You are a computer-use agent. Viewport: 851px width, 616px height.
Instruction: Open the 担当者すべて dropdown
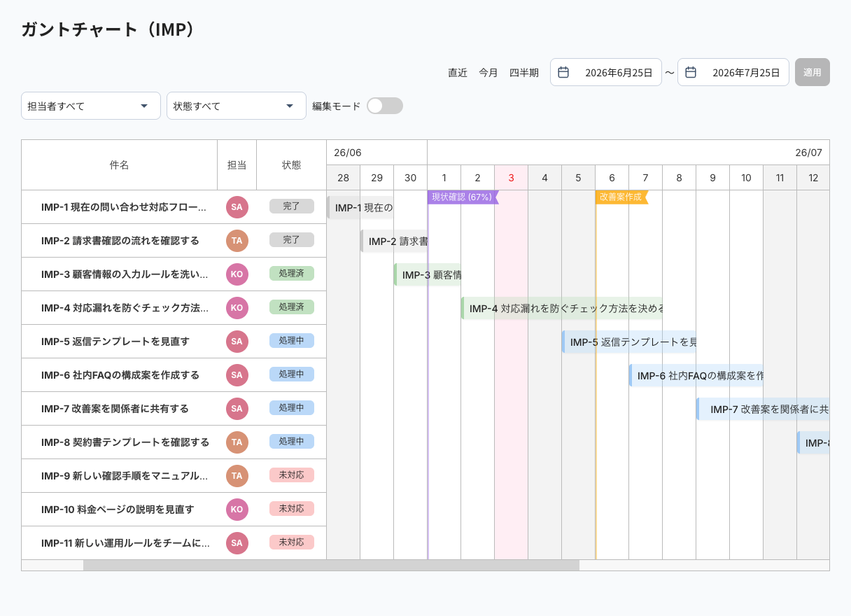(x=91, y=106)
